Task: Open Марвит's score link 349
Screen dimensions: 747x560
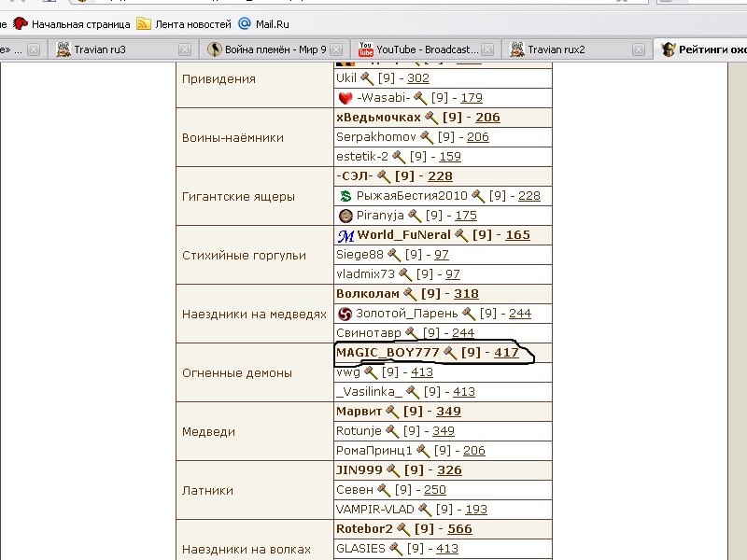Action: 449,412
